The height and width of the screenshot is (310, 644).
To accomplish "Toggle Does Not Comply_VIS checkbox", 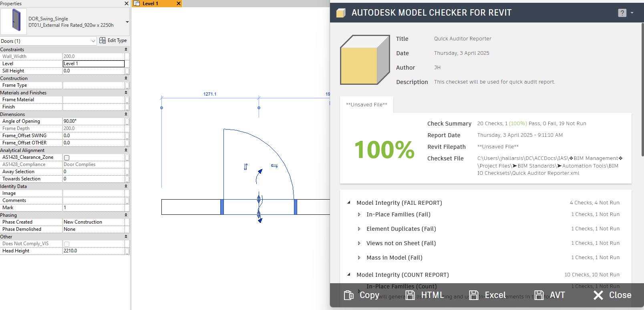I will pos(67,244).
